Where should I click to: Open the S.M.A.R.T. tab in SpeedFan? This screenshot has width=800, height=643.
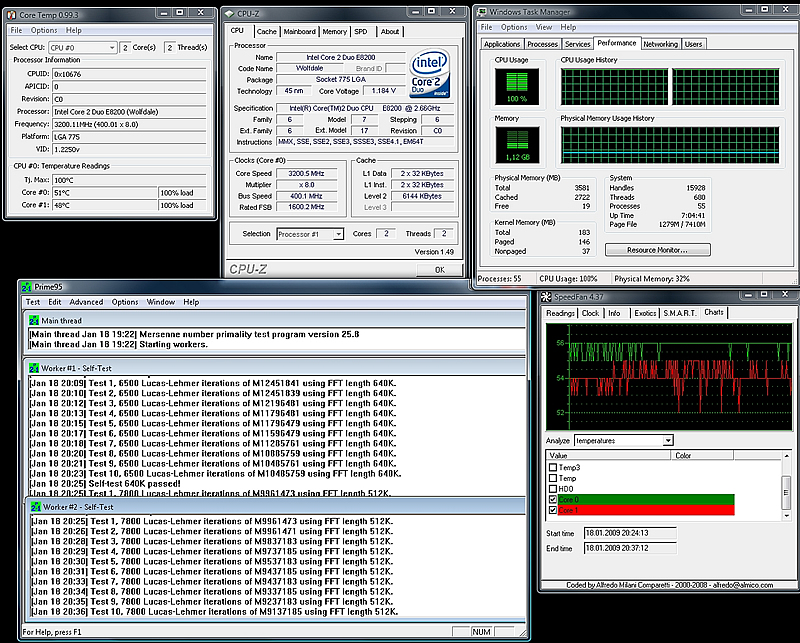pyautogui.click(x=680, y=313)
